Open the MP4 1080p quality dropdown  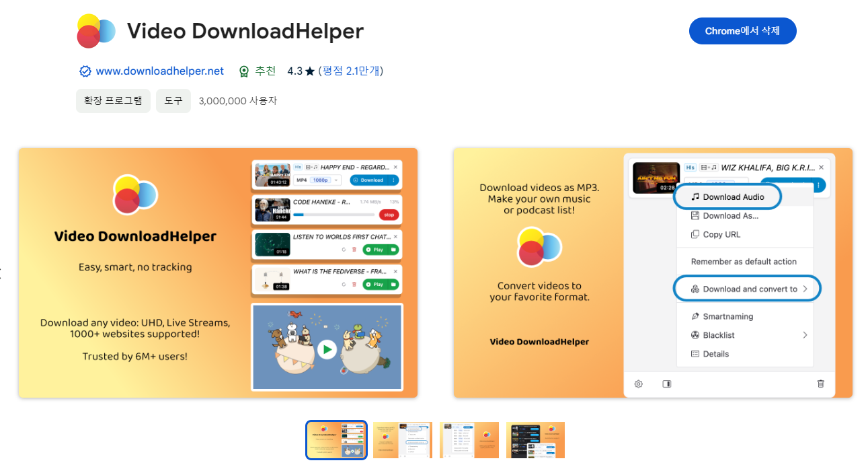tap(317, 180)
